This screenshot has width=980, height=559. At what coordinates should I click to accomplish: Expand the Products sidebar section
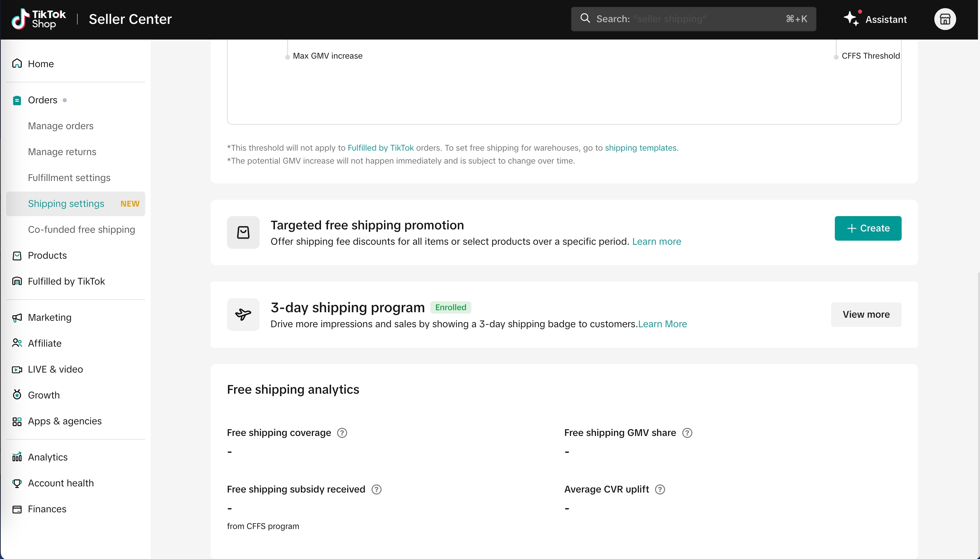pos(47,256)
